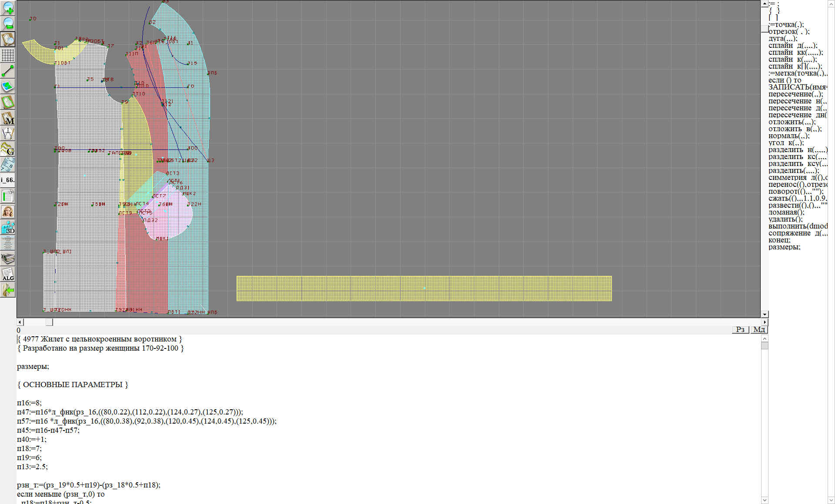Click the code editor scroll-down arrow

pyautogui.click(x=765, y=500)
